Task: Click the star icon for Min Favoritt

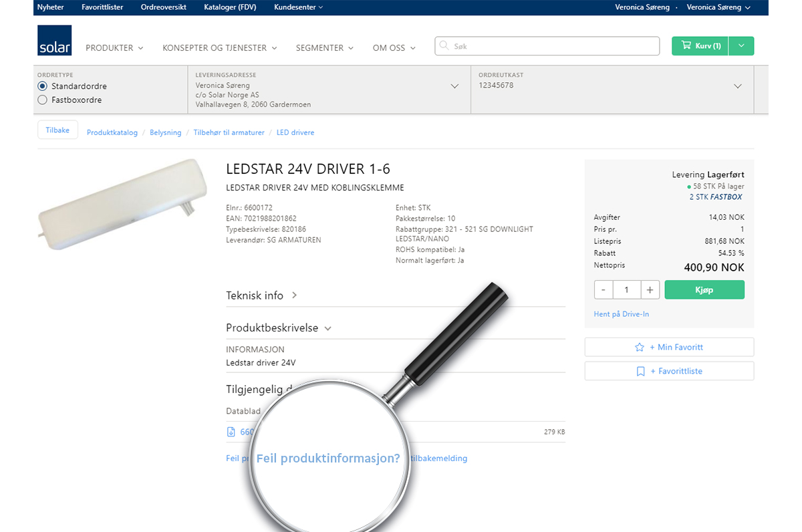Action: click(x=640, y=348)
